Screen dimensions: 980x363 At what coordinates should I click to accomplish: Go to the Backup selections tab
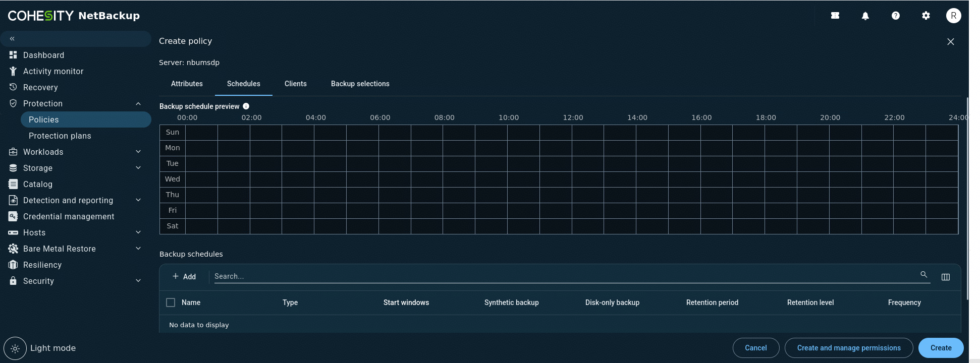point(360,84)
